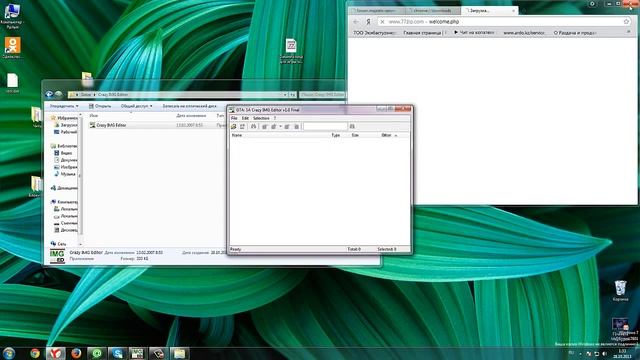Switch to the second browser tab
Screen dimensions: 640x360
(x=433, y=11)
